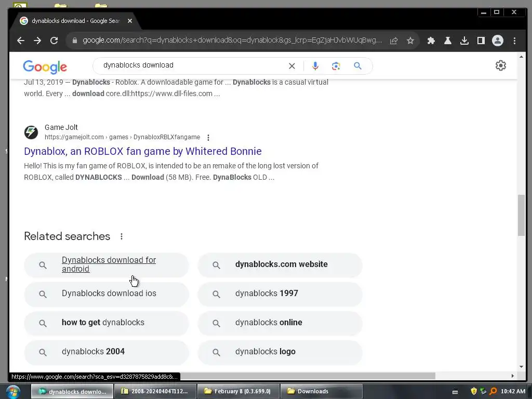Open the Windows Start orb
Viewport: 532px width, 399px height.
coord(13,392)
